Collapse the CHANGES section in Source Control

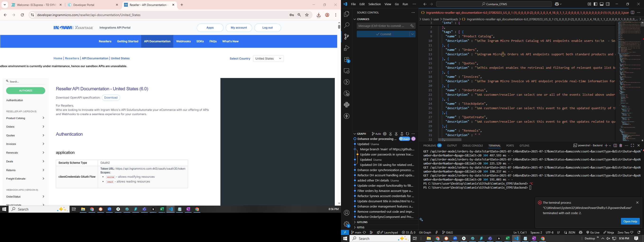coord(362,19)
